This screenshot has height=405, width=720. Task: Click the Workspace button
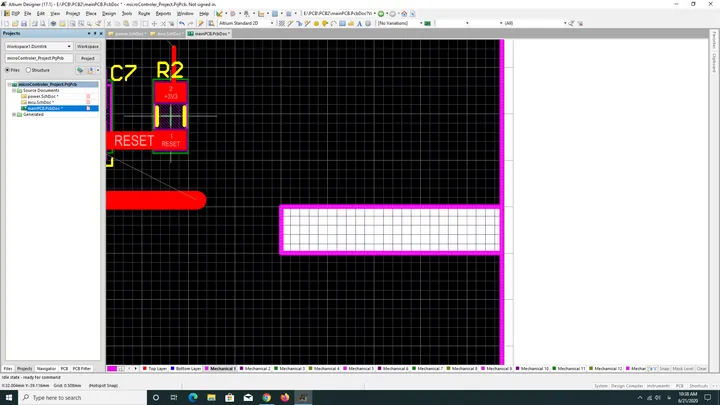[x=88, y=46]
